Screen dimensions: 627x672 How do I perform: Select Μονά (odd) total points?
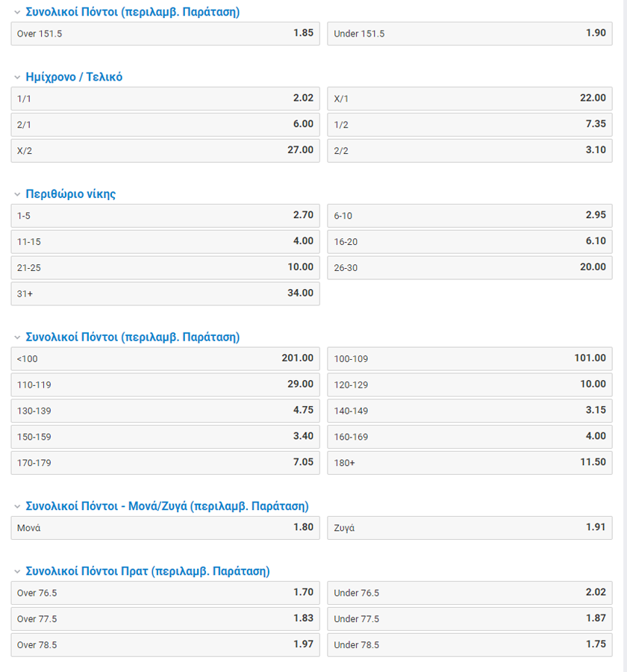coord(165,528)
